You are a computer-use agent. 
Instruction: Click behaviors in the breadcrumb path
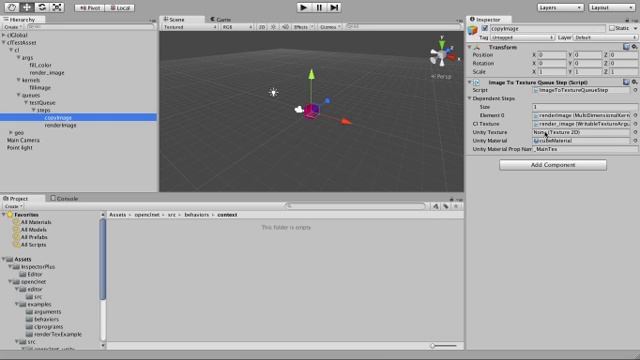pyautogui.click(x=196, y=215)
